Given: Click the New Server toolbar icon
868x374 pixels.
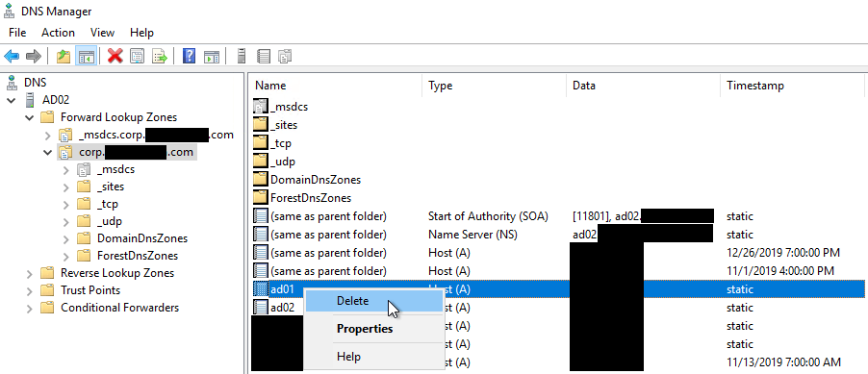Looking at the screenshot, I should [241, 56].
